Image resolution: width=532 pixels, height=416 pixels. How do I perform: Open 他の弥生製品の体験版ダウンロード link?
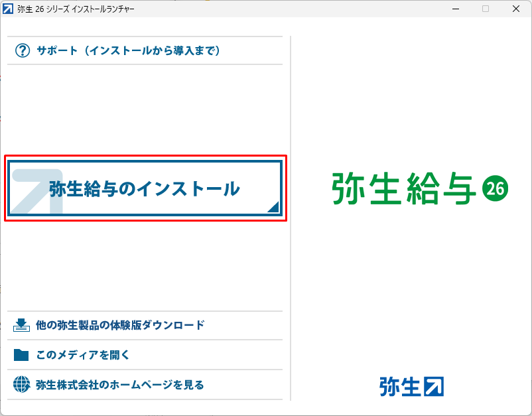120,325
